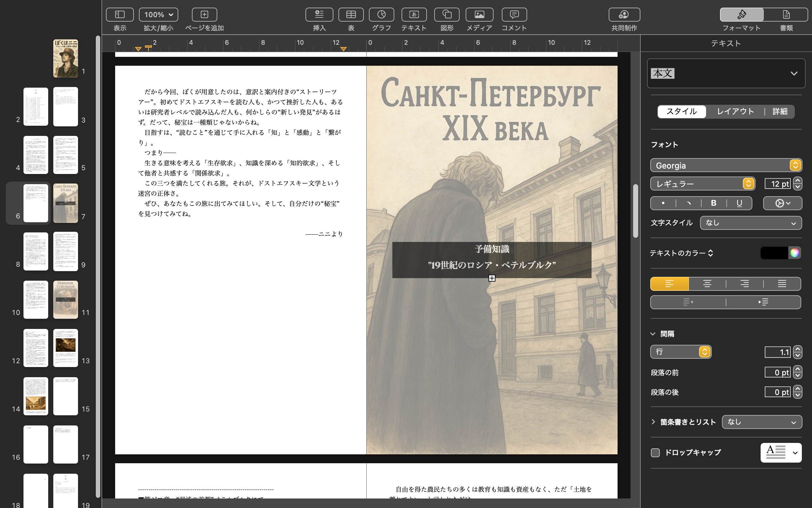Open the 共同制作 collaboration icon
The image size is (812, 508).
(x=624, y=15)
